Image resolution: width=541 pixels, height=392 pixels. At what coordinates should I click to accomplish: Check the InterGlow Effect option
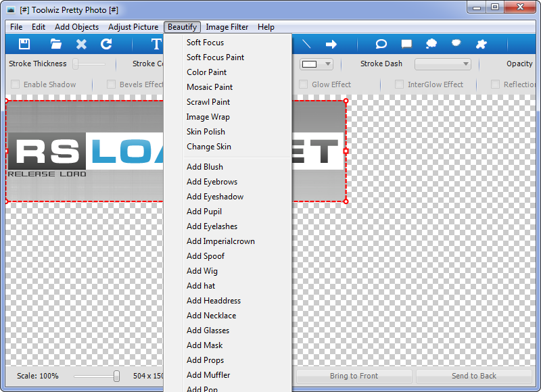tap(399, 84)
